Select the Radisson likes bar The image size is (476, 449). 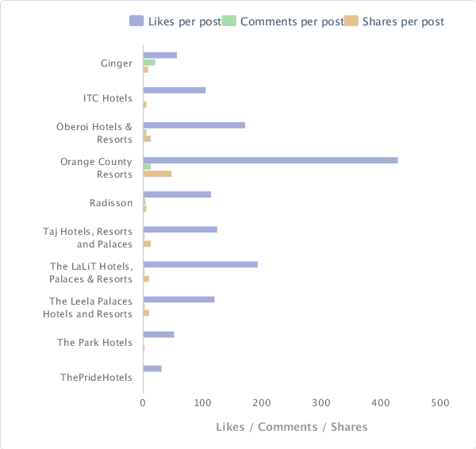pyautogui.click(x=177, y=194)
